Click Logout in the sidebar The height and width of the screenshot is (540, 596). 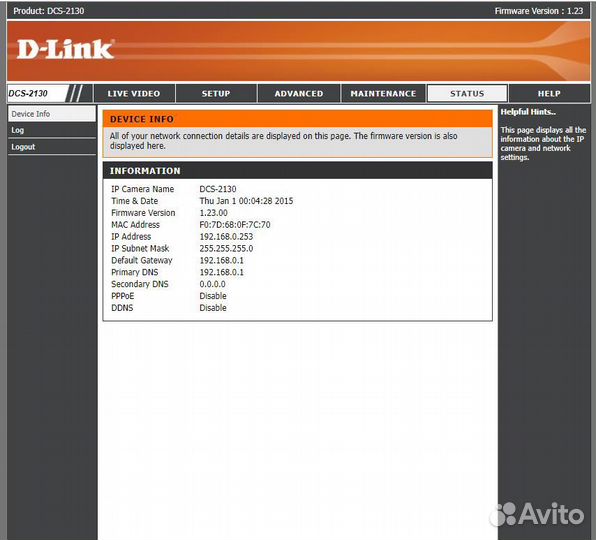[x=52, y=147]
